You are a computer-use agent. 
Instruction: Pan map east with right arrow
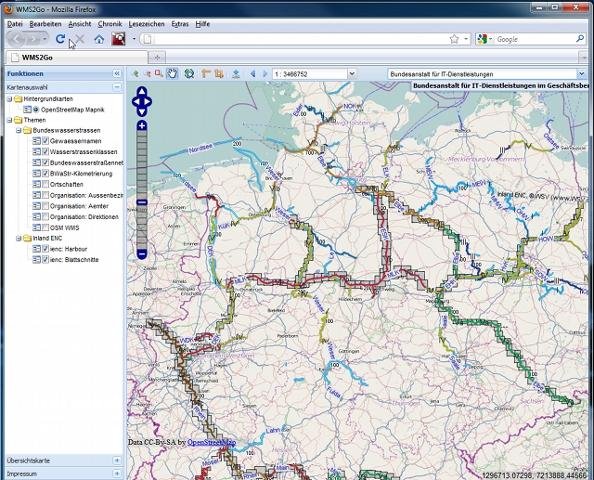coord(147,102)
